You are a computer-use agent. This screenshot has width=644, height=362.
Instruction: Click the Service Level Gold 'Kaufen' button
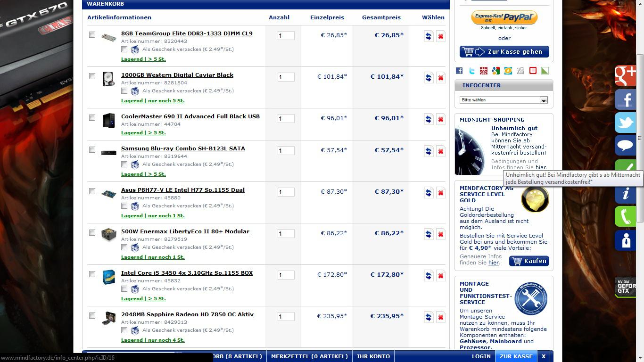point(529,261)
